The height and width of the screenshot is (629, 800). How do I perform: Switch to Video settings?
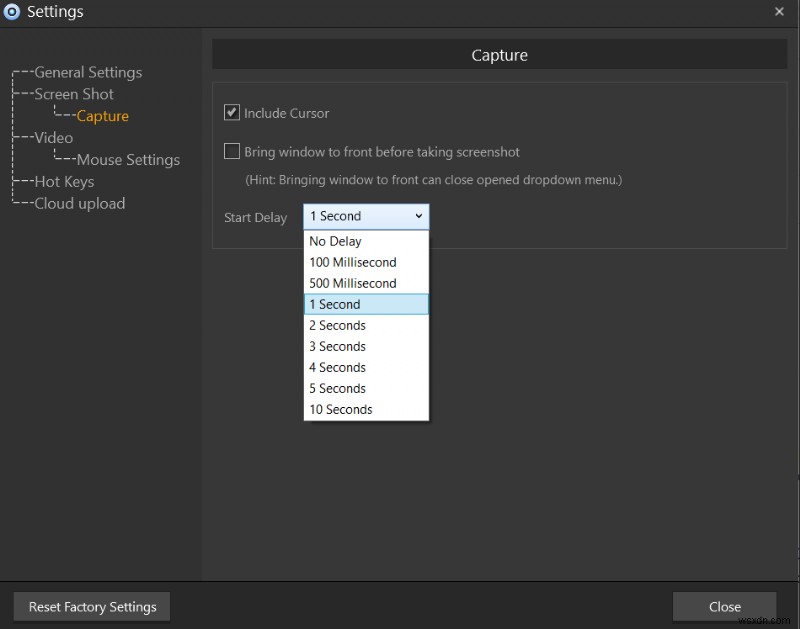[52, 137]
